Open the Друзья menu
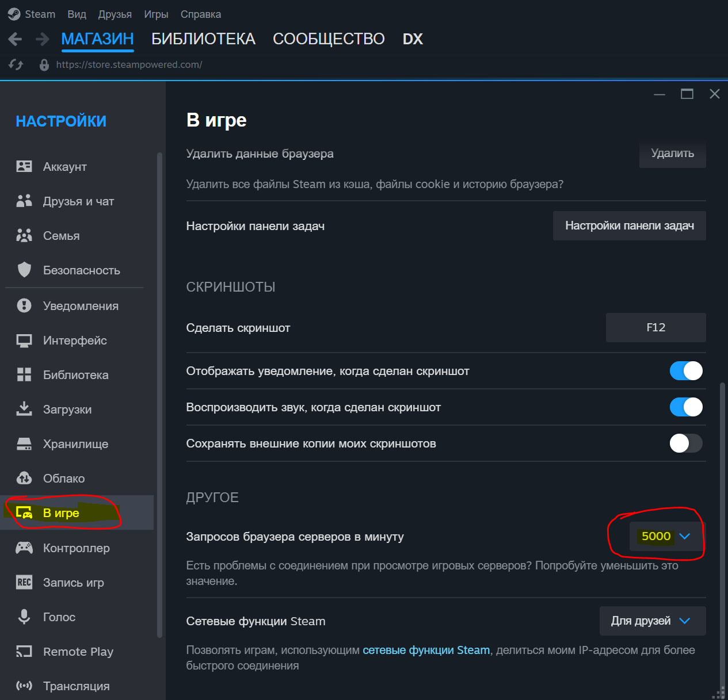This screenshot has width=728, height=700. (x=115, y=14)
